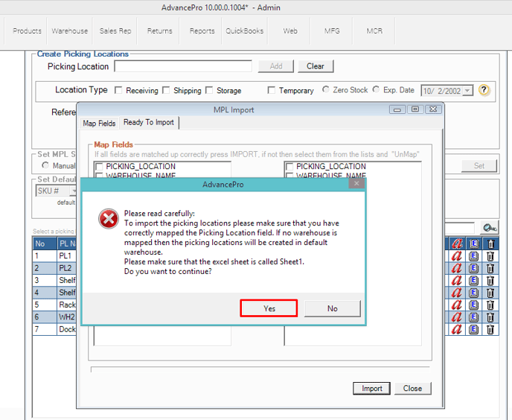Select the Zero Stock radio button

(326, 90)
